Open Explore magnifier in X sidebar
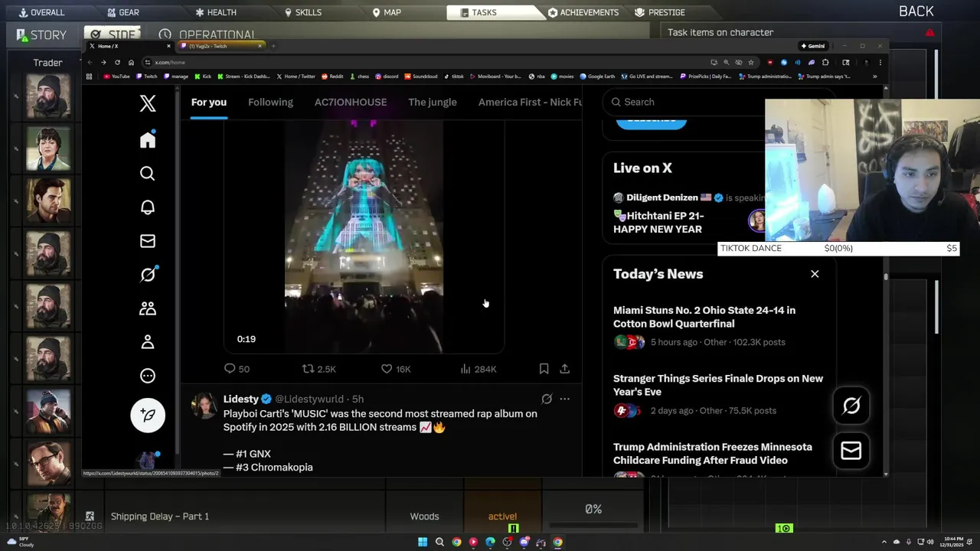 click(x=148, y=174)
